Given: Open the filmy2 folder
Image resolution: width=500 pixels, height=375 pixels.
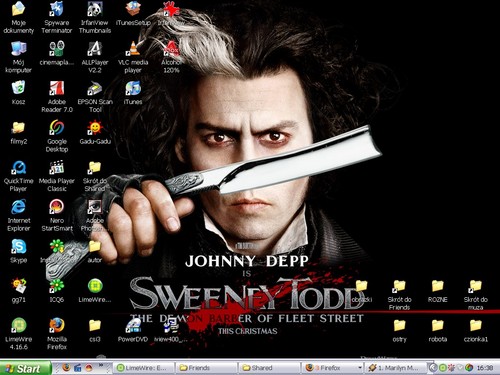Looking at the screenshot, I should (18, 132).
